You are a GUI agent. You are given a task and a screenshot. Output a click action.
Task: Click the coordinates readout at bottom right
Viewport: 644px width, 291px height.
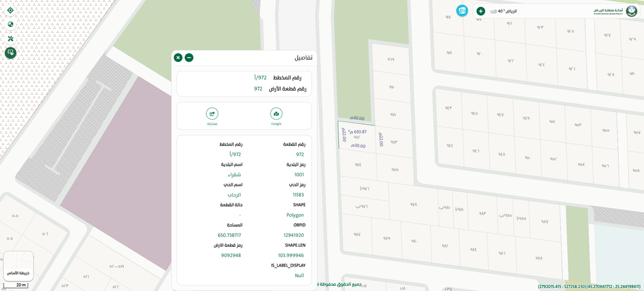point(589,287)
